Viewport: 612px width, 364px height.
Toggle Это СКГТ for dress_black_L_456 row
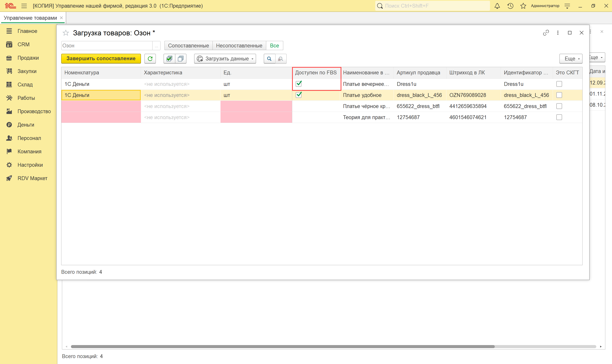point(559,95)
